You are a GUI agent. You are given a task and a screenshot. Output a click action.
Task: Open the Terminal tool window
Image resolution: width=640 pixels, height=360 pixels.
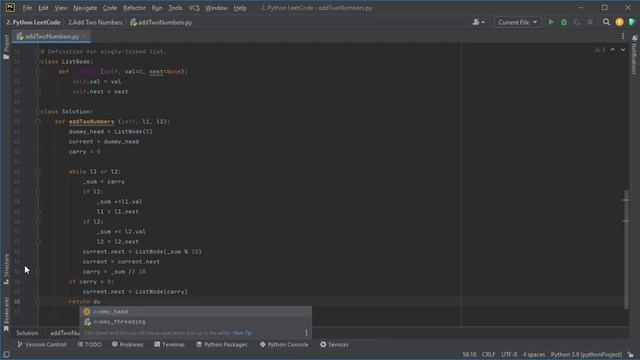169,345
